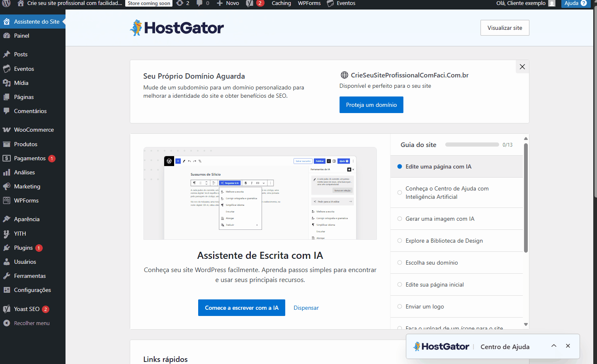Close the domain banner with X
597x364 pixels.
coord(522,67)
